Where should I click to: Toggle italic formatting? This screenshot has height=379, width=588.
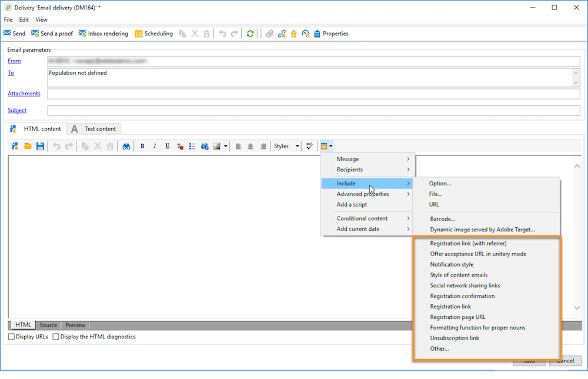click(x=155, y=146)
